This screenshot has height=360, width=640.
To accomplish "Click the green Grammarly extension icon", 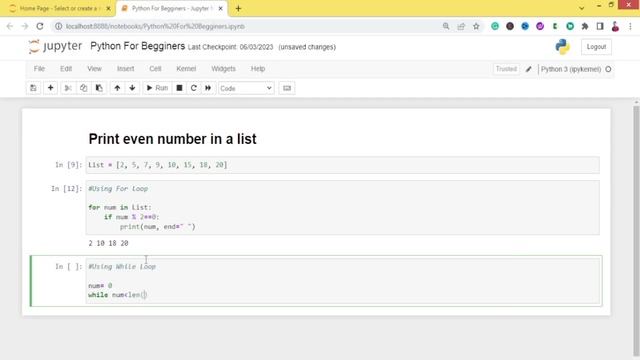I will [x=495, y=26].
